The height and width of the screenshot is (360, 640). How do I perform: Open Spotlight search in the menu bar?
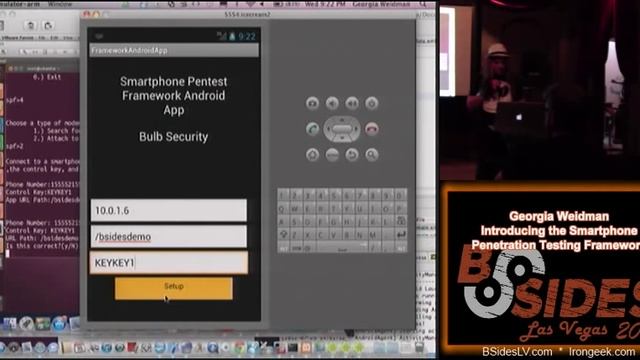coord(423,4)
